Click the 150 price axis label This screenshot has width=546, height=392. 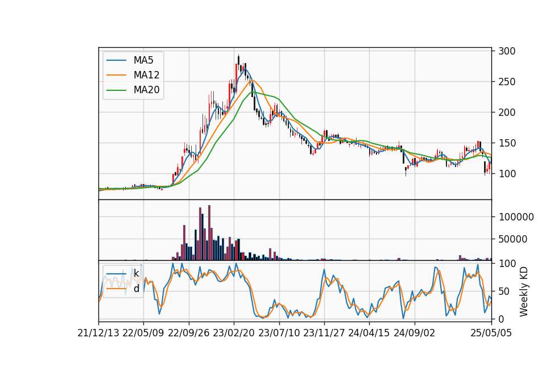pyautogui.click(x=507, y=143)
